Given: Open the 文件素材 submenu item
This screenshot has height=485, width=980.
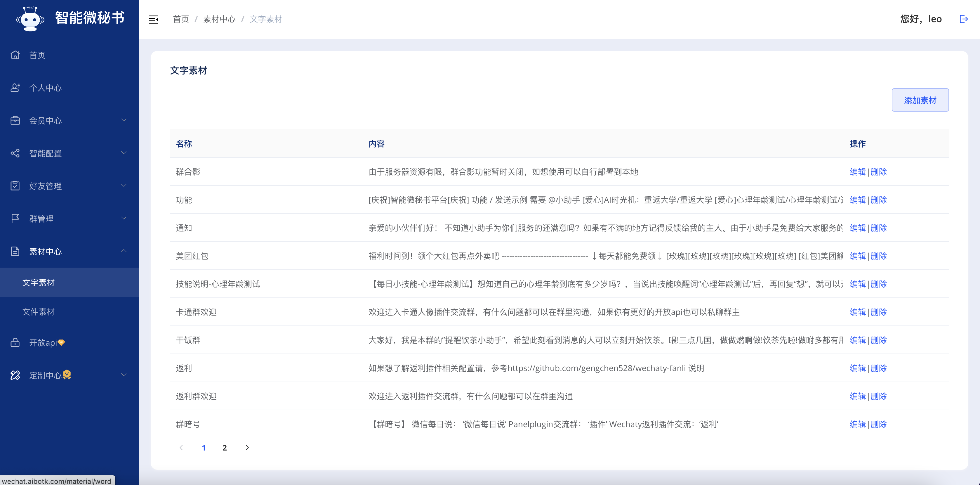Looking at the screenshot, I should (39, 312).
